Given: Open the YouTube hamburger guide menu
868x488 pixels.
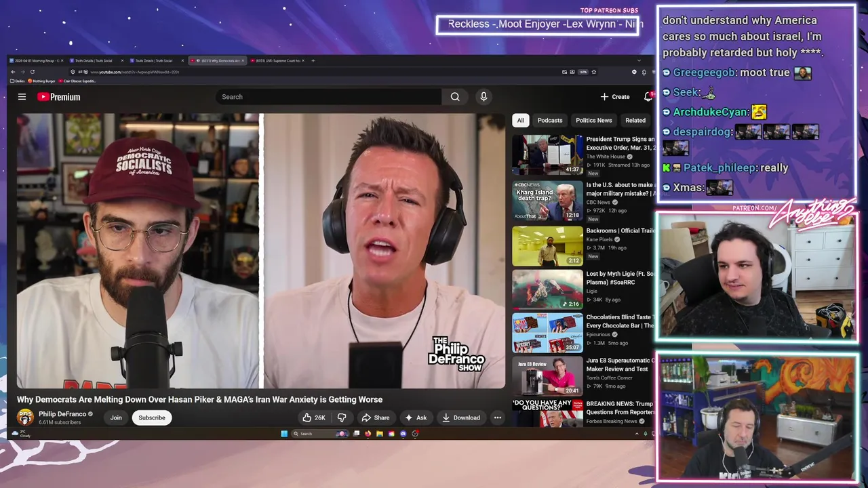Looking at the screenshot, I should tap(22, 97).
